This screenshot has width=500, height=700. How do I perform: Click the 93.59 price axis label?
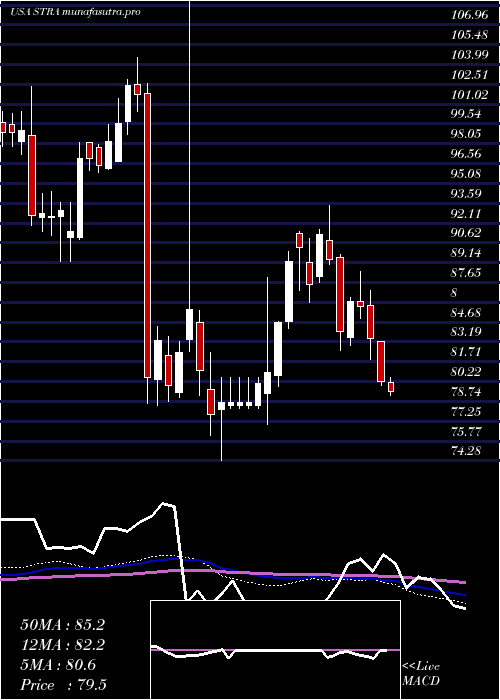[x=466, y=193]
